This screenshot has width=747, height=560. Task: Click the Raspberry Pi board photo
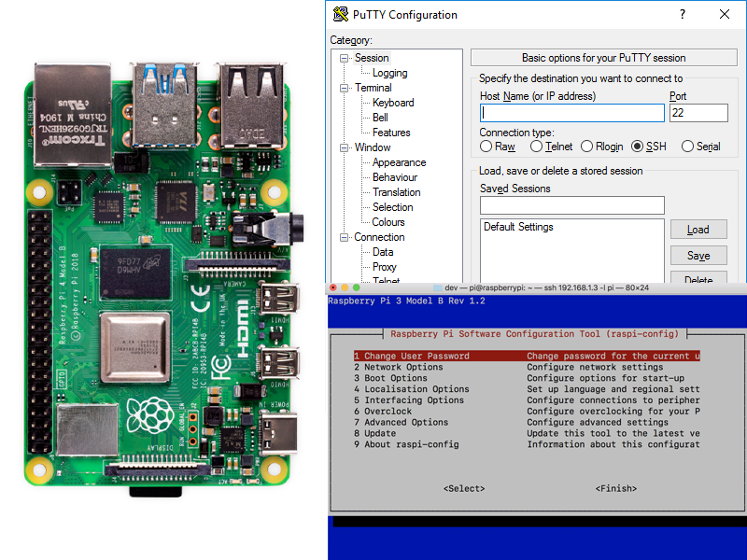tap(162, 278)
